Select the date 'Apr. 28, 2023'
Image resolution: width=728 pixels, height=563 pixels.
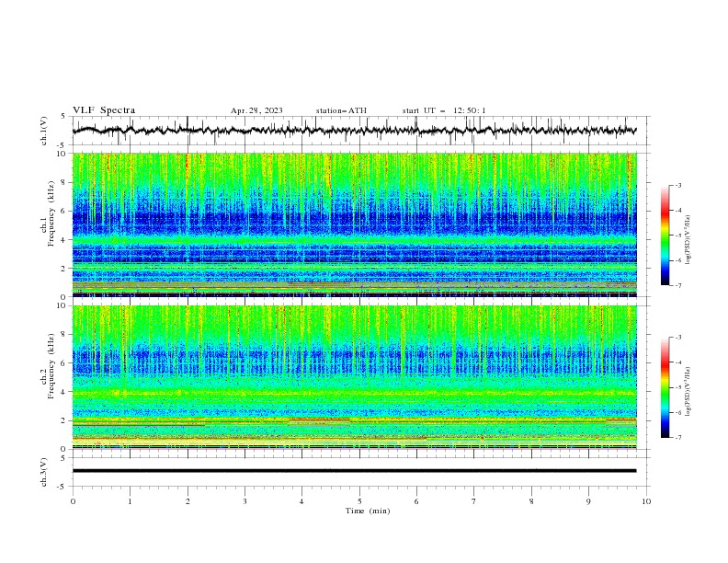tap(256, 110)
